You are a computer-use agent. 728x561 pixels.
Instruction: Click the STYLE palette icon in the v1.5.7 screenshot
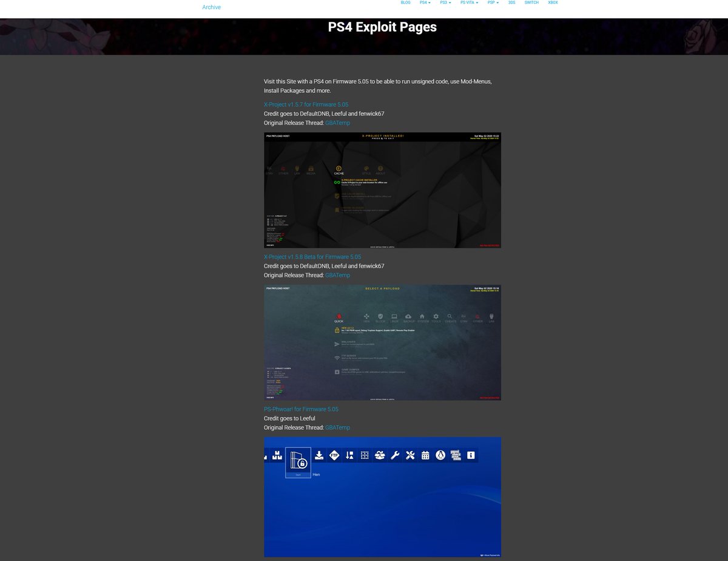[366, 169]
